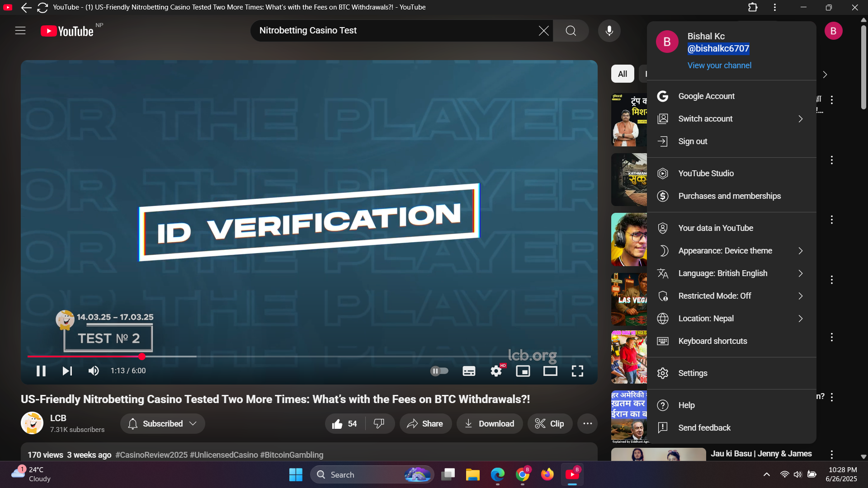Toggle the autoplay switch in the player
Screen dimensions: 868x488
coord(439,371)
